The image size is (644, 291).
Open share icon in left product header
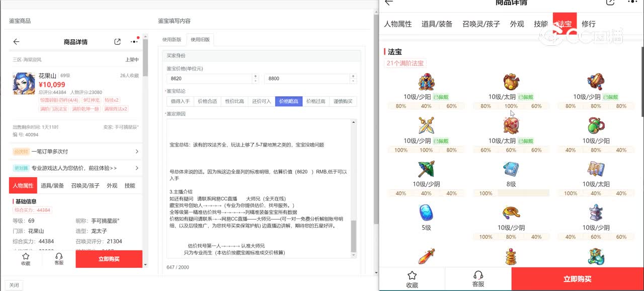coord(117,42)
